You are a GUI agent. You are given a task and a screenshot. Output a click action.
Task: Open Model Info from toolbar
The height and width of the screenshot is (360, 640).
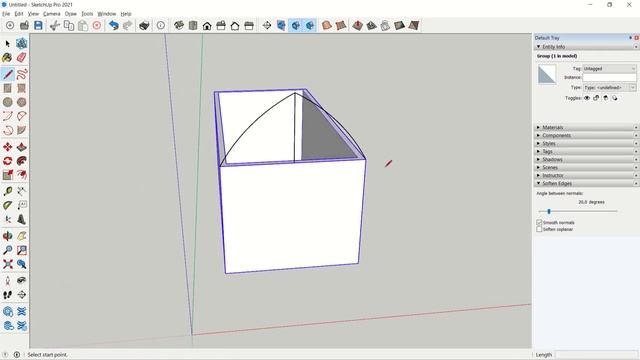[x=161, y=25]
